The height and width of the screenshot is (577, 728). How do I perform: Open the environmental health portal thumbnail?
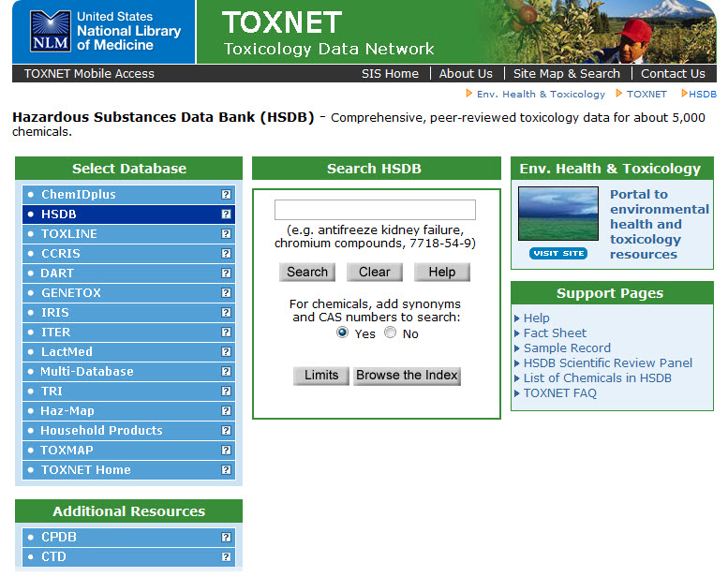pos(558,214)
